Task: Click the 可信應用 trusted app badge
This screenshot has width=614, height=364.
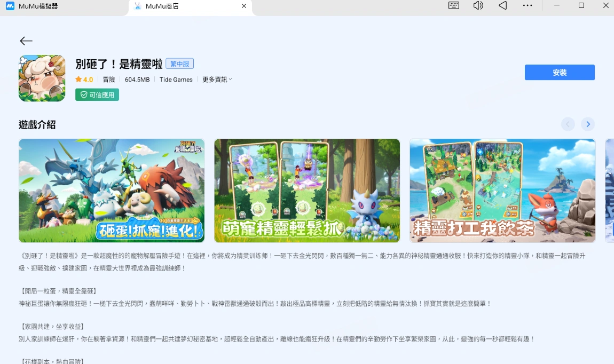Action: 97,94
